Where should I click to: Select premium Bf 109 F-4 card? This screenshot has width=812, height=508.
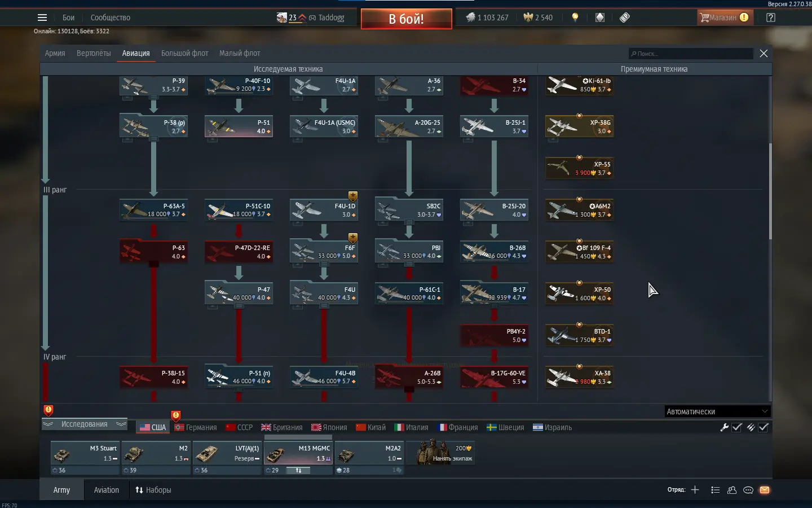(x=579, y=252)
